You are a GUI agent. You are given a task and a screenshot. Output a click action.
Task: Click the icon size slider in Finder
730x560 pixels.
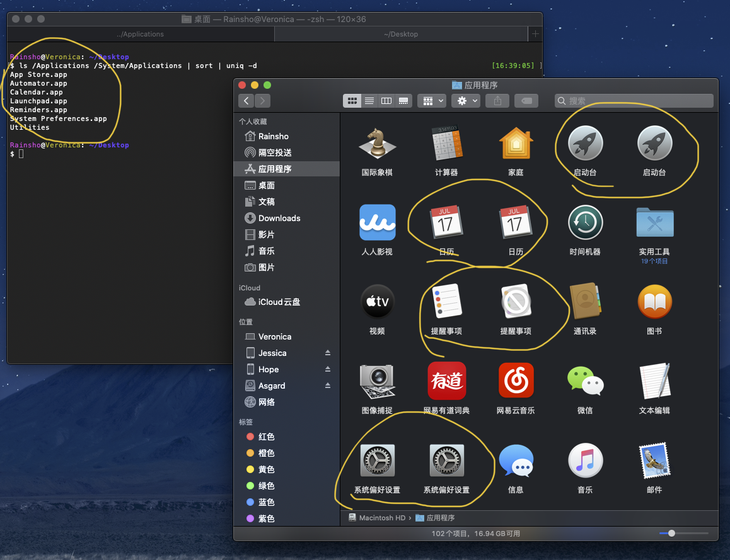coord(671,533)
